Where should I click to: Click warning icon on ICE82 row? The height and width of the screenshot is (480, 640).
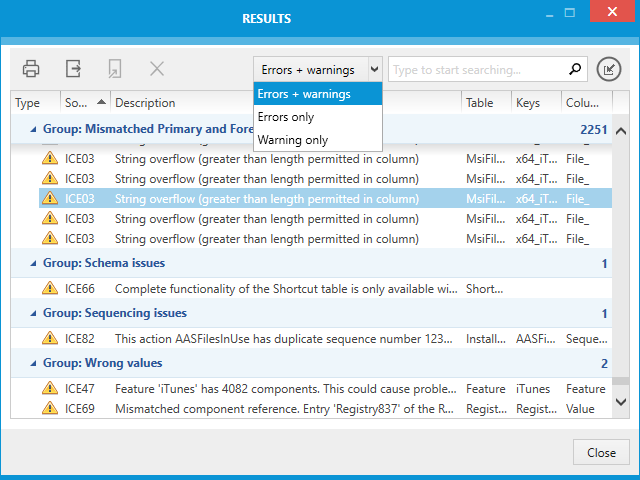(50, 339)
